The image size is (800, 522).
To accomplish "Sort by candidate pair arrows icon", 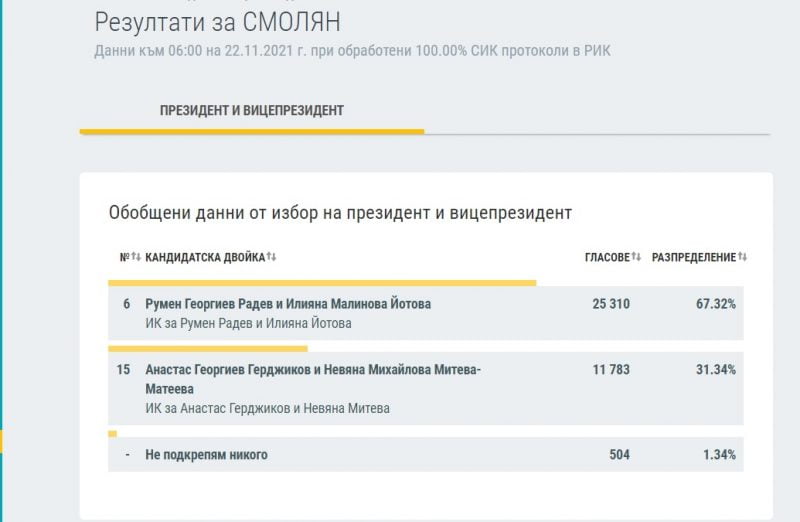I will [271, 257].
